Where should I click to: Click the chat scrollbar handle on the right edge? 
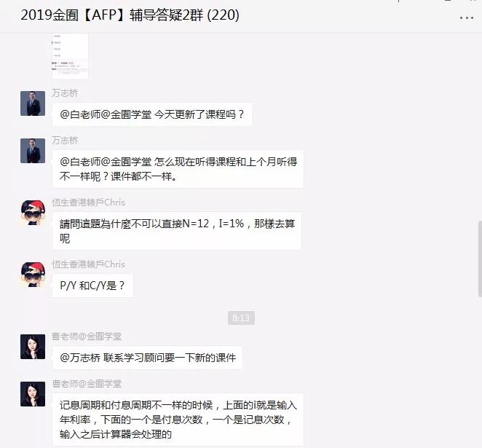[x=480, y=259]
